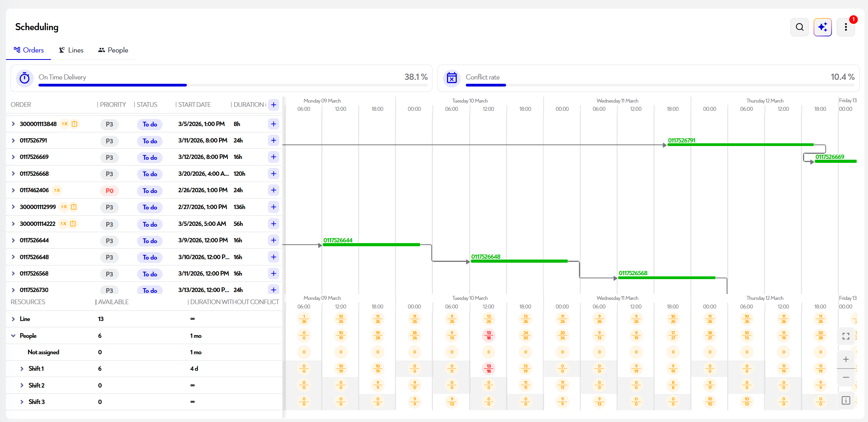The width and height of the screenshot is (868, 422).
Task: Click the ±X icon next to order 0117462406
Action: click(x=57, y=190)
